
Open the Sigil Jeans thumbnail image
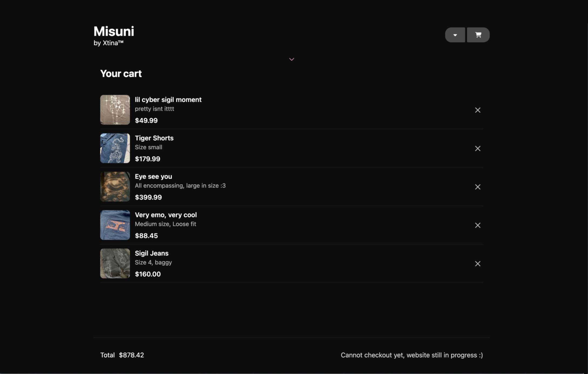(x=115, y=263)
